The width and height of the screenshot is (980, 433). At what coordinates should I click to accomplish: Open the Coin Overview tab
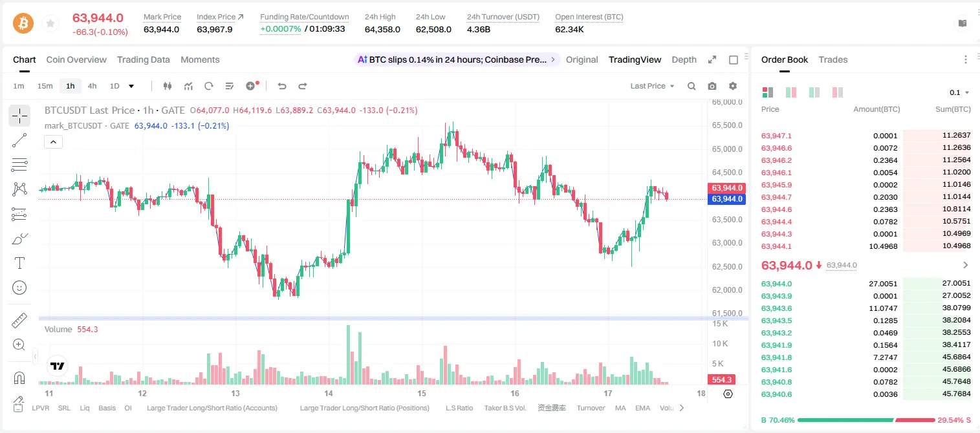(76, 59)
